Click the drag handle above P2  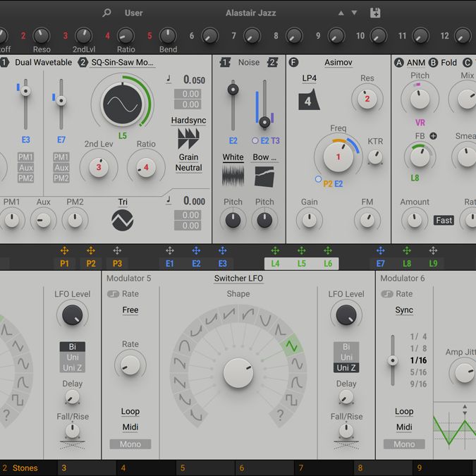[x=91, y=250]
